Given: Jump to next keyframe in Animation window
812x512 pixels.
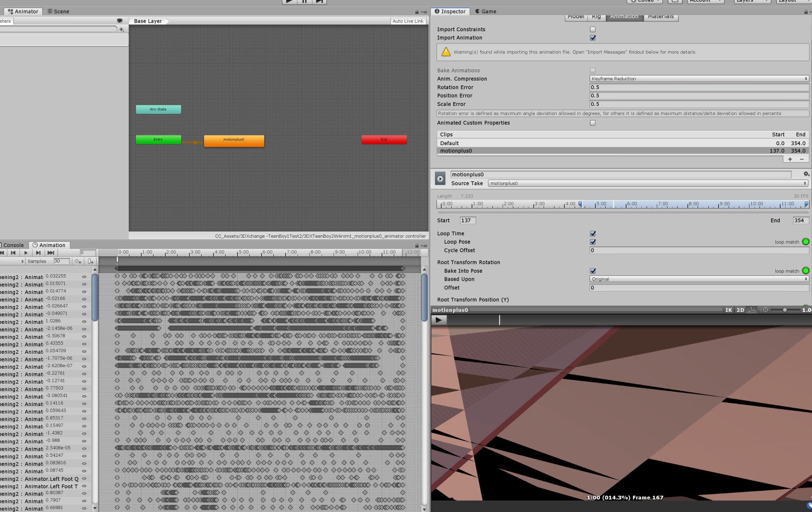Looking at the screenshot, I should [x=38, y=252].
